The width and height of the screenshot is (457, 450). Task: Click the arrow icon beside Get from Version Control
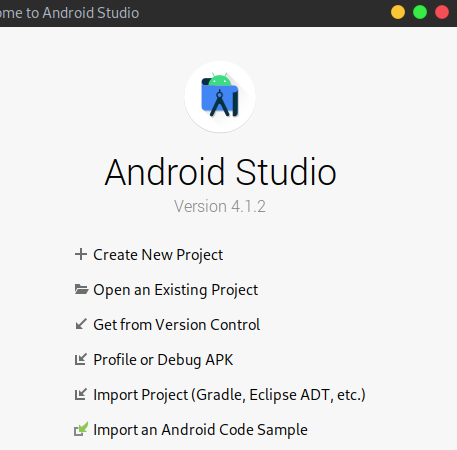click(81, 324)
